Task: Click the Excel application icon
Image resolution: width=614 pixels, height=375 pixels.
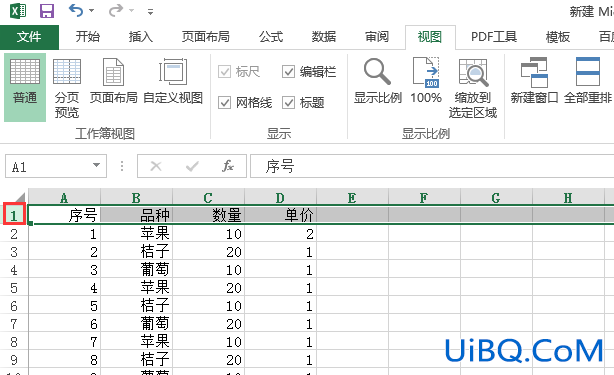Action: (x=18, y=11)
